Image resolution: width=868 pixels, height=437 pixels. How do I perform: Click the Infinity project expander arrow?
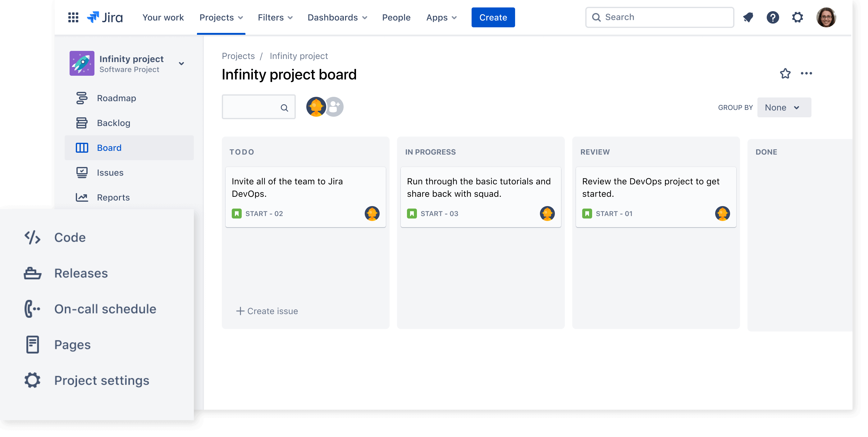click(182, 63)
